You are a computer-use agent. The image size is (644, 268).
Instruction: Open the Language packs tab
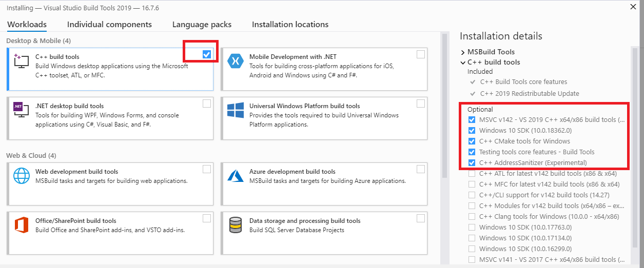[202, 25]
